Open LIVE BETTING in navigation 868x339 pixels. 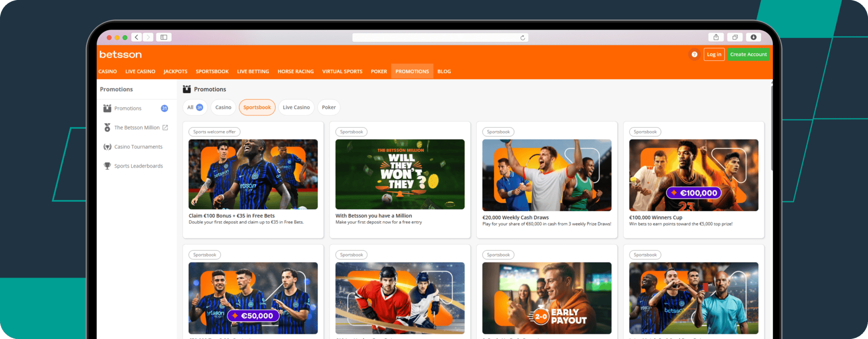tap(253, 72)
